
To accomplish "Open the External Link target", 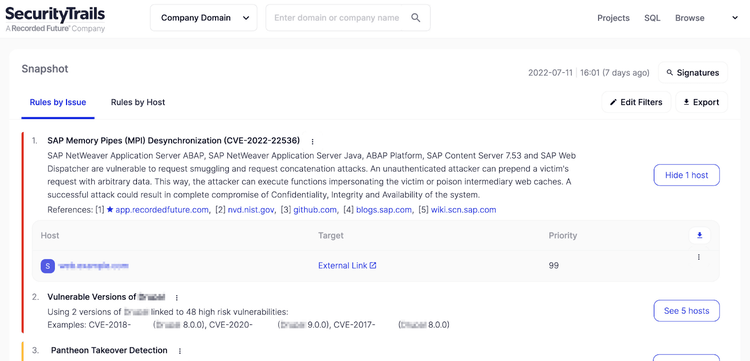I will [x=347, y=265].
